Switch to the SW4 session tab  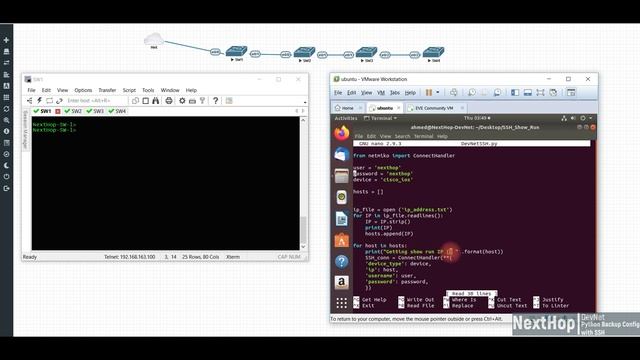coord(117,111)
